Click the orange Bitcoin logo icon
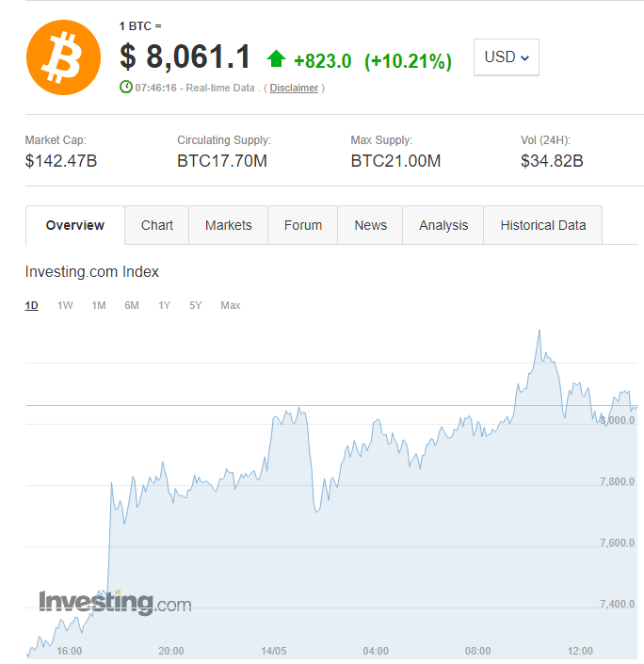The height and width of the screenshot is (664, 644). click(x=63, y=57)
